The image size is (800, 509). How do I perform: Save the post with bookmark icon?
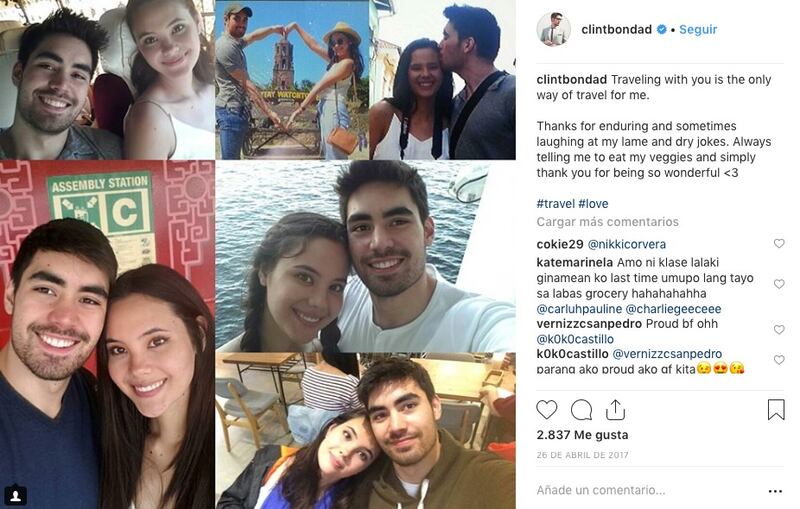tap(776, 410)
